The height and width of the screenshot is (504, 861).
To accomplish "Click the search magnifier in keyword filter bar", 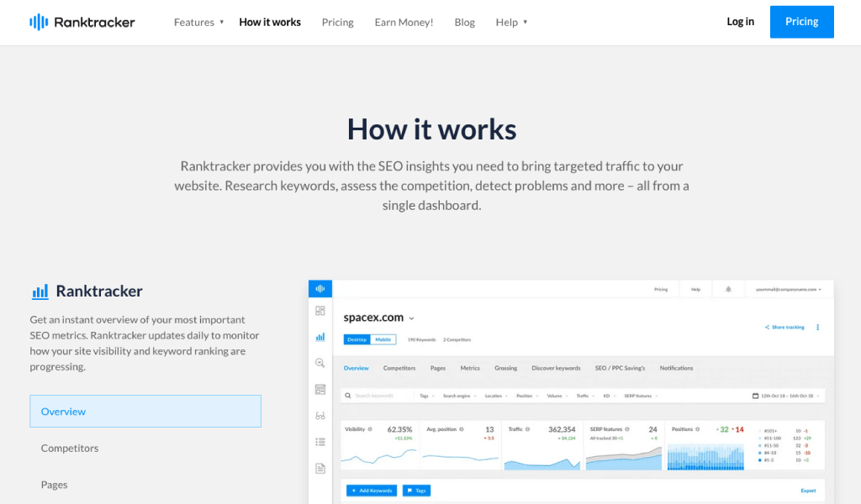I will tap(347, 396).
